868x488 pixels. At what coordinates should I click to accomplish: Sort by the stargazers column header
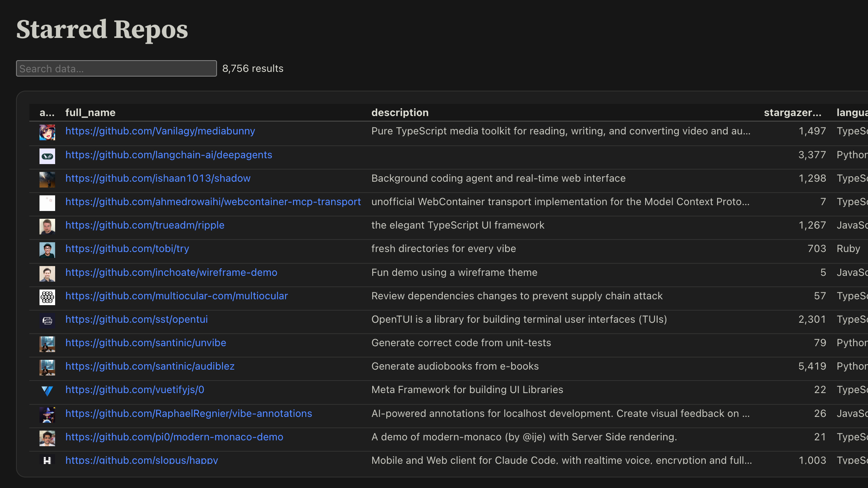793,113
